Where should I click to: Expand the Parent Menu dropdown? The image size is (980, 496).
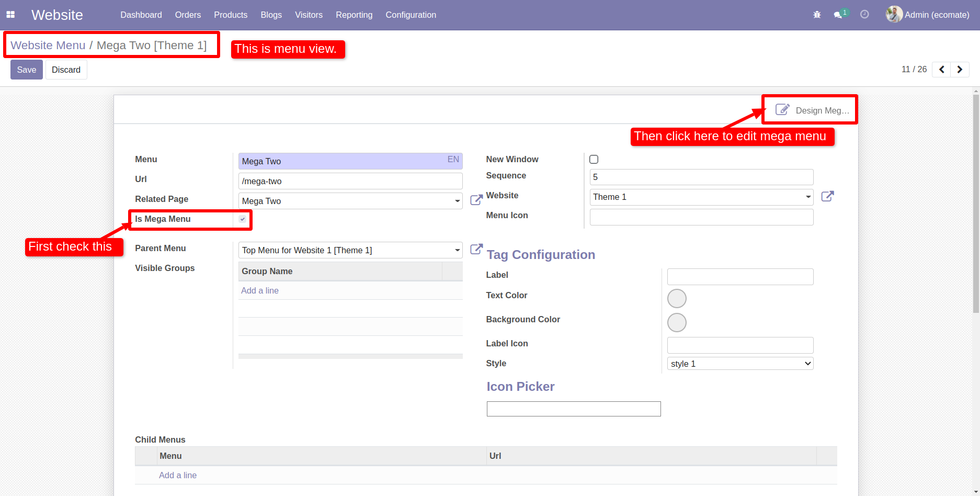coord(457,250)
